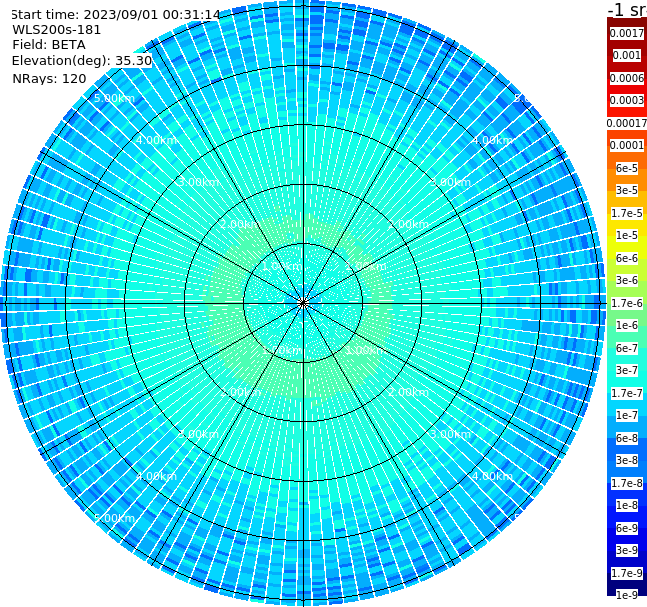
Task: Click the lower-right 4.00km range label
Action: (x=492, y=476)
